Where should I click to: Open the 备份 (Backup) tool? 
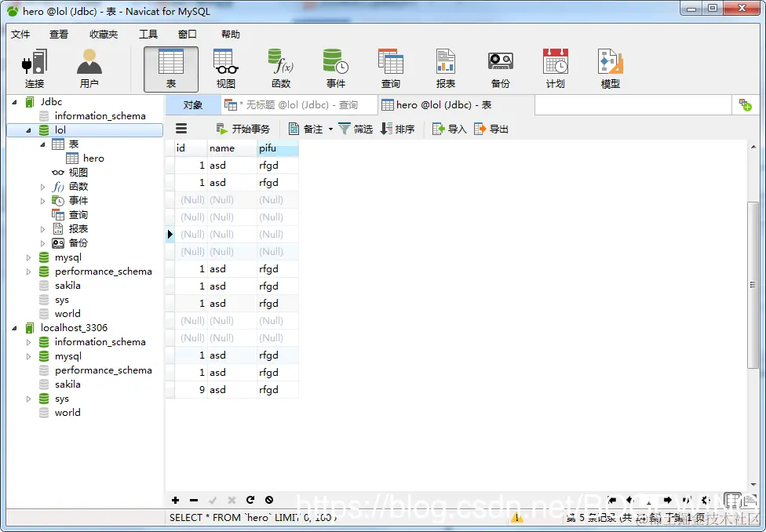coord(500,69)
